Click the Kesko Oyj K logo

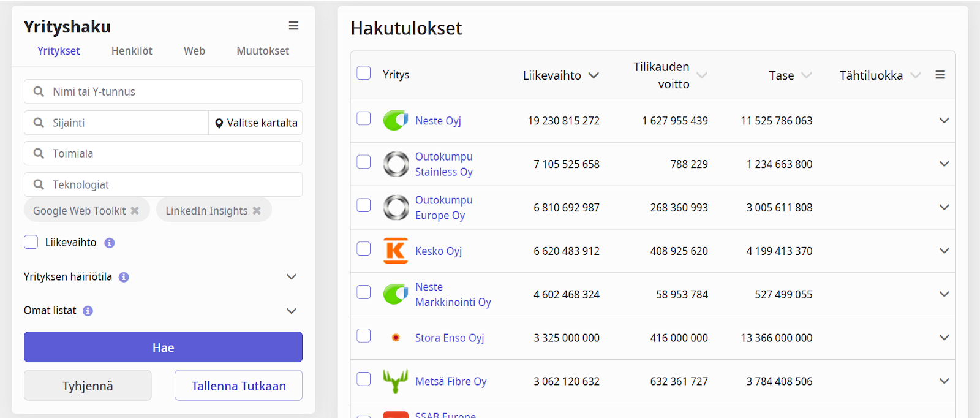pyautogui.click(x=396, y=251)
